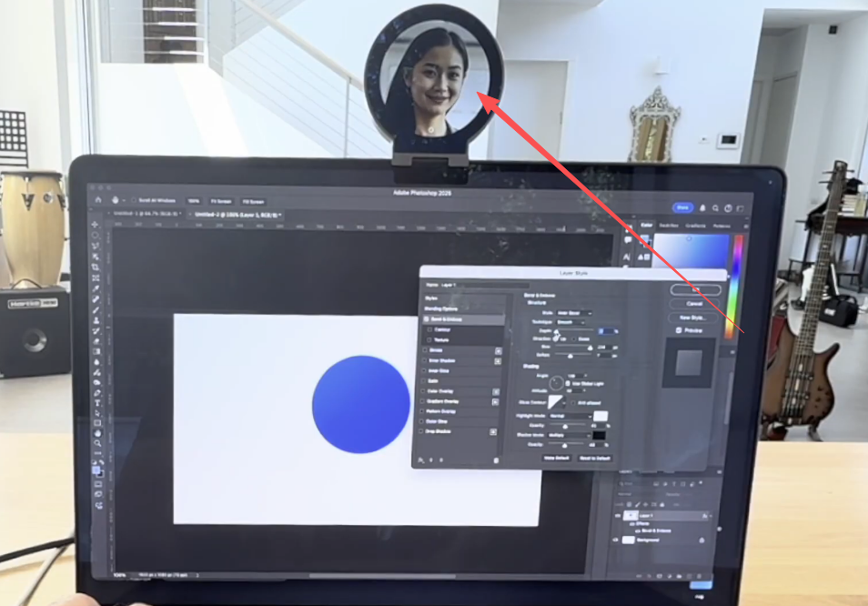868x606 pixels.
Task: Select the Blur tool
Action: 96,362
